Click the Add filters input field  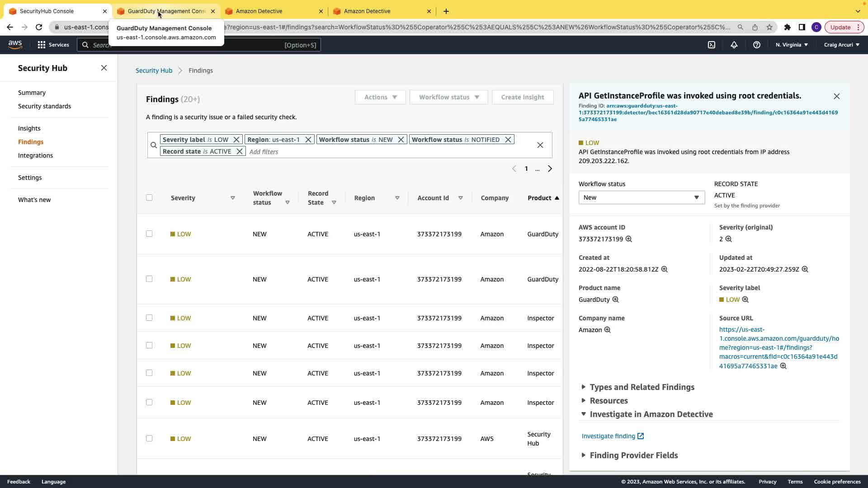(280, 152)
